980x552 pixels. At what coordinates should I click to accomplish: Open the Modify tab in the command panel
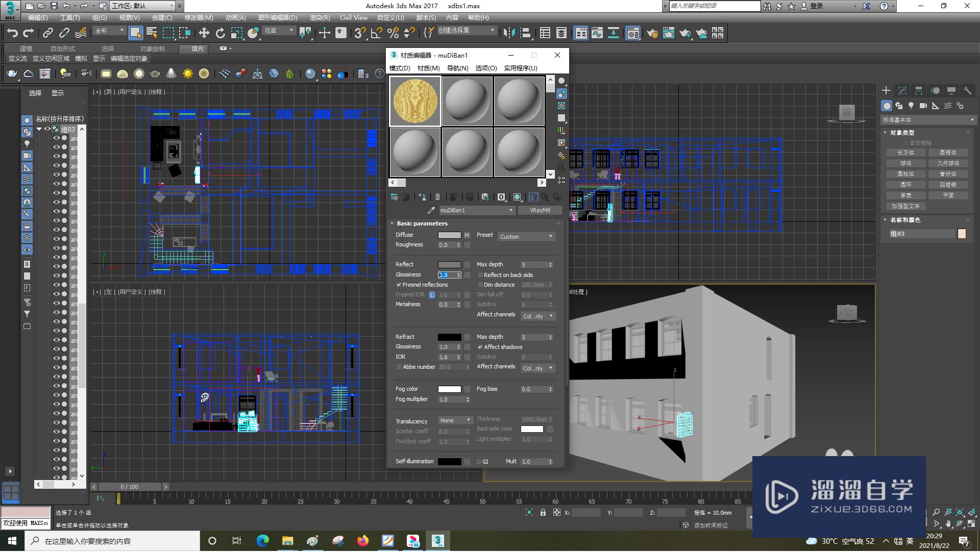(902, 91)
